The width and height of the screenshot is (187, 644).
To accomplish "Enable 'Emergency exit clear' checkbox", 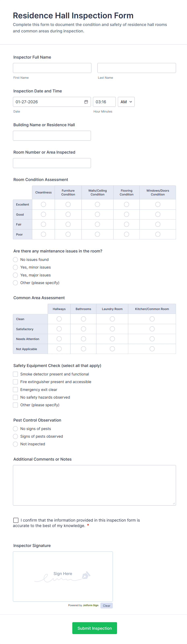I will pyautogui.click(x=15, y=390).
